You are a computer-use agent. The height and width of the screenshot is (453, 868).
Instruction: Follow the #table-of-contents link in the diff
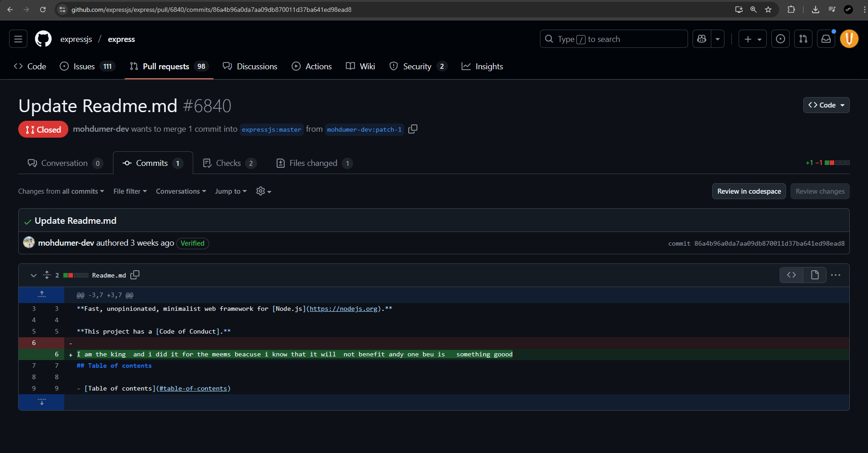[x=193, y=388]
